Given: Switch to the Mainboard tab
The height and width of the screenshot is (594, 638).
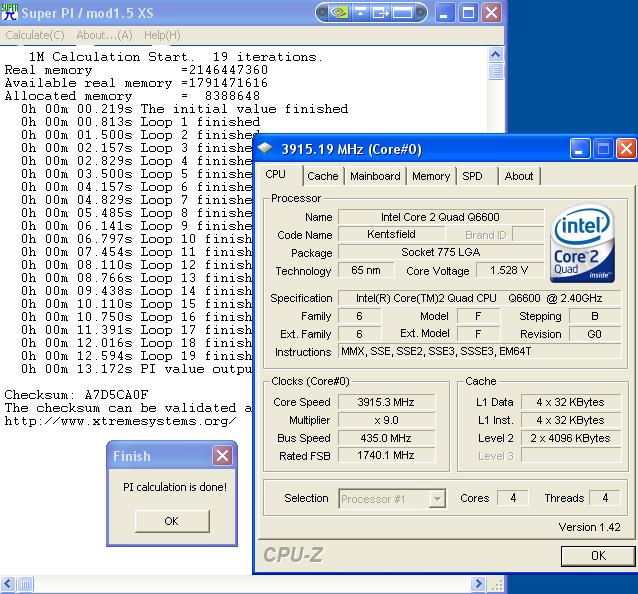Looking at the screenshot, I should pyautogui.click(x=375, y=176).
